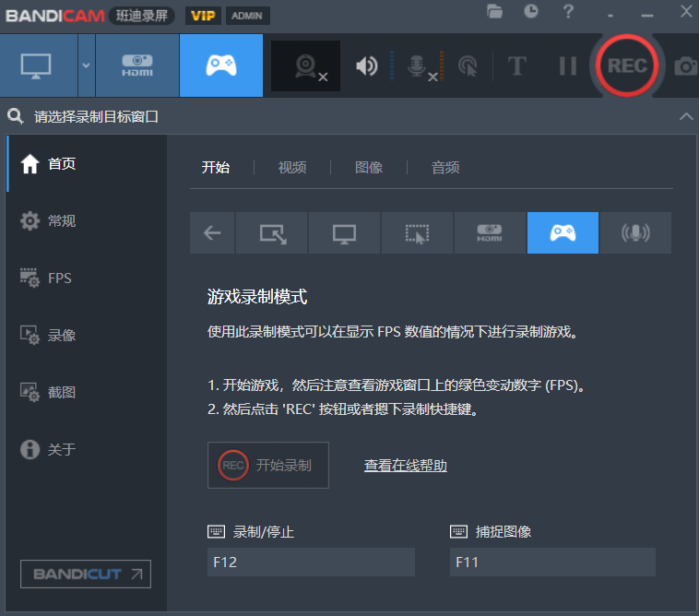Open help question mark icon
Screen dimensions: 699x616
[x=568, y=12]
